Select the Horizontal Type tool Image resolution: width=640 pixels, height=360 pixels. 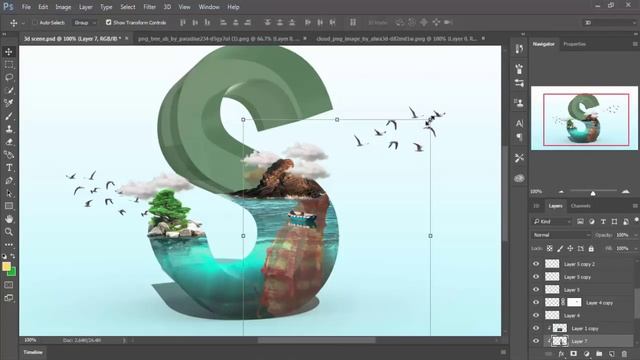click(x=9, y=168)
